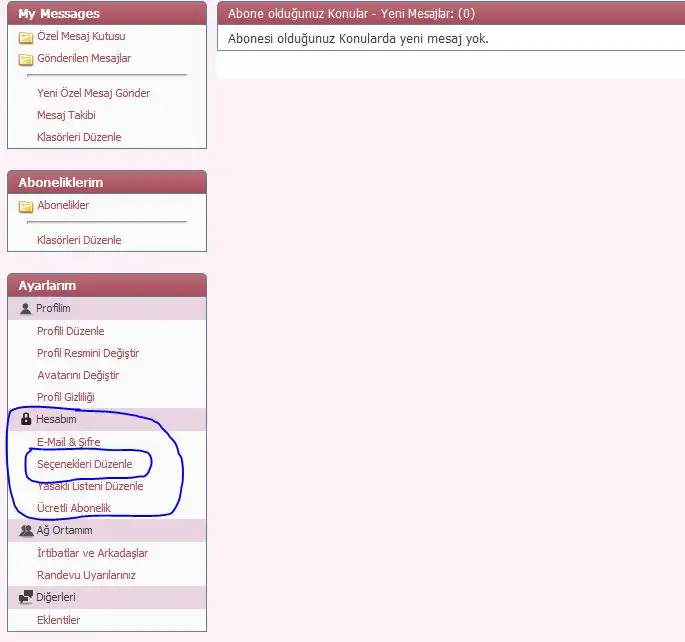Click the padlock icon next to Hesabım
The height and width of the screenshot is (642, 685).
click(x=26, y=419)
